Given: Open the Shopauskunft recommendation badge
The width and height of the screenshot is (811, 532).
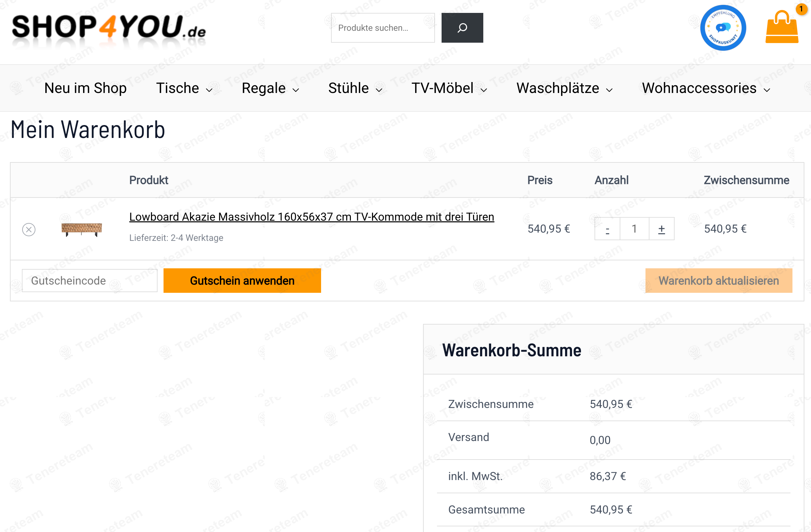Looking at the screenshot, I should pos(723,27).
